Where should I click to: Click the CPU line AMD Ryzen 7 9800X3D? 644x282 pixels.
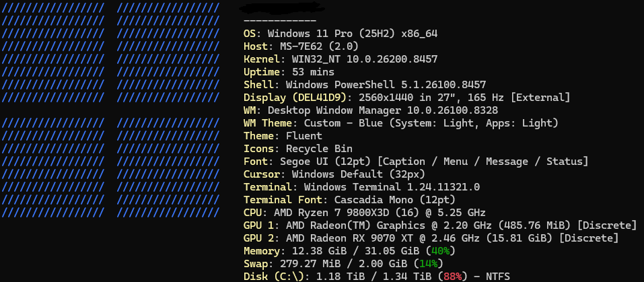pos(365,213)
